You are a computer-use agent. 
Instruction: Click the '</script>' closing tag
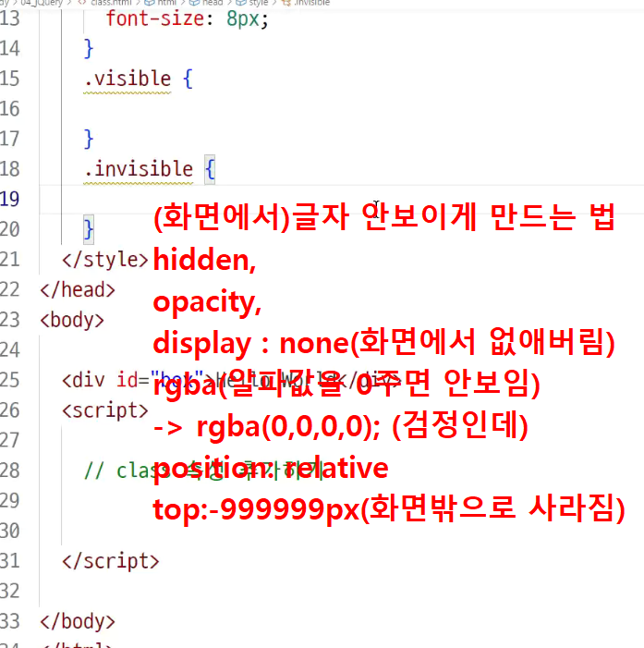coord(110,562)
